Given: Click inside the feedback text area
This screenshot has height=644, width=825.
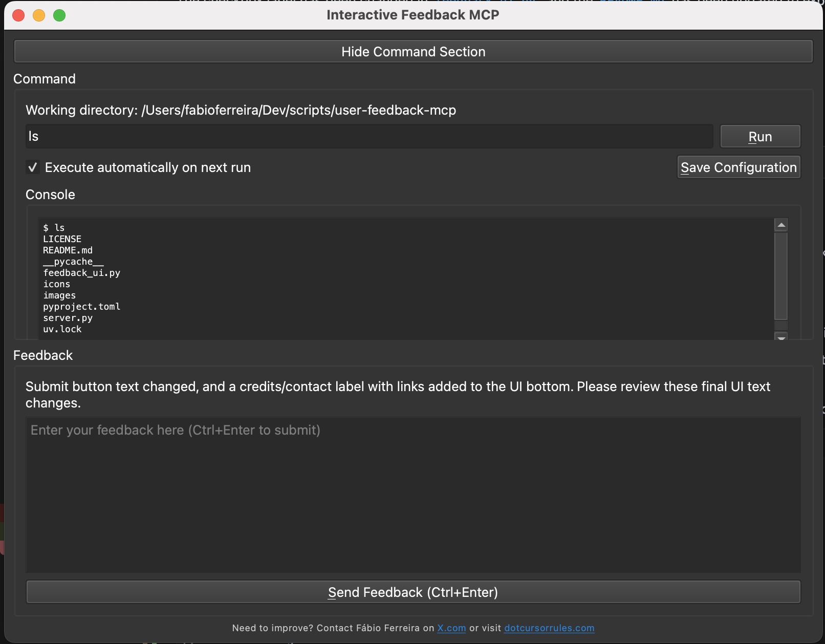Looking at the screenshot, I should [x=413, y=494].
